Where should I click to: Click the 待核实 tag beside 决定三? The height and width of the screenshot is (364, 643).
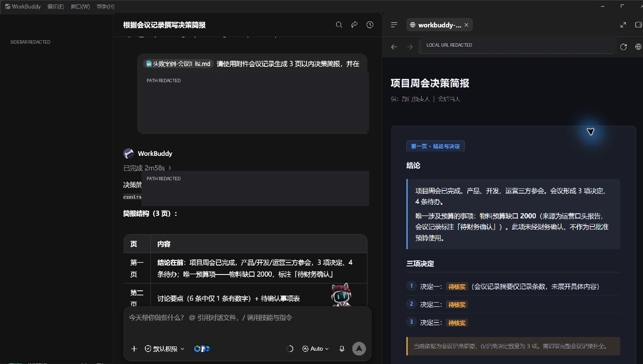click(457, 323)
